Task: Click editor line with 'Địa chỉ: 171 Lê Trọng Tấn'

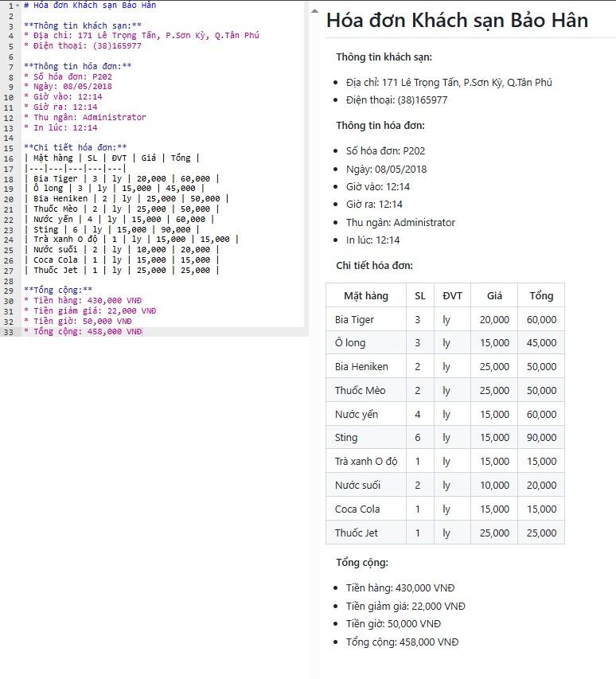Action: [x=142, y=36]
